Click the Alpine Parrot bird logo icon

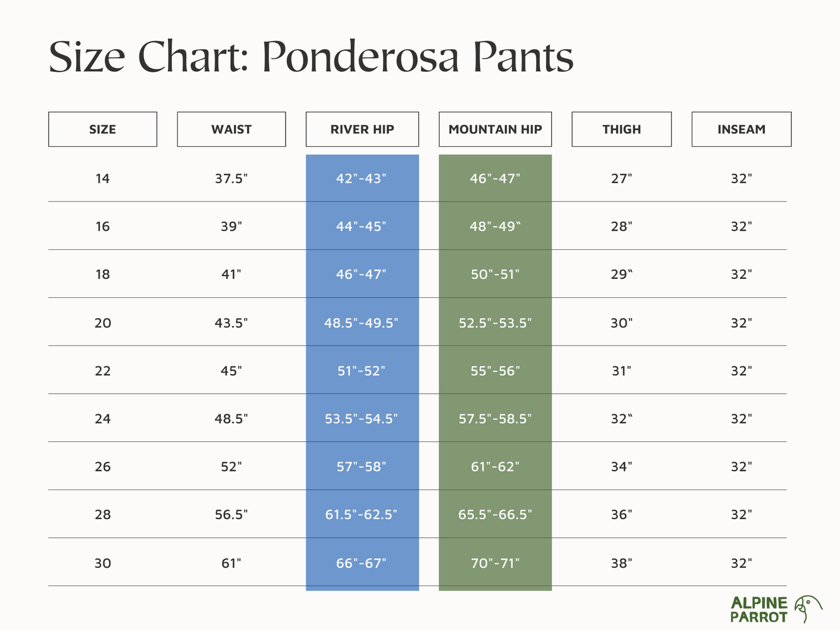point(808,609)
